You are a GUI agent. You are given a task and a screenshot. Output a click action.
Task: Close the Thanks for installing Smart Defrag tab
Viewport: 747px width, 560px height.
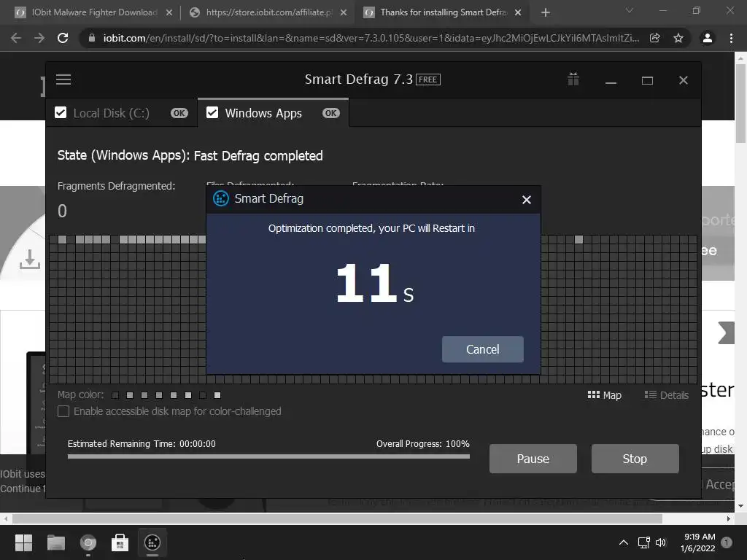click(x=519, y=12)
